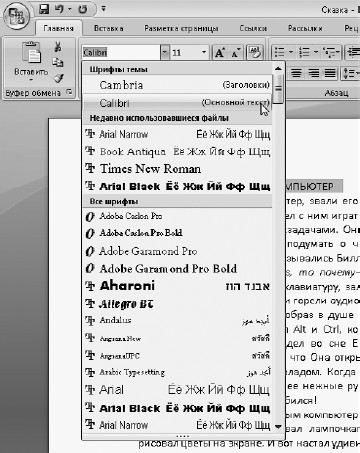Image resolution: width=360 pixels, height=453 pixels.
Task: Choose the Calibri (Основной текст) theme font
Action: 177,103
